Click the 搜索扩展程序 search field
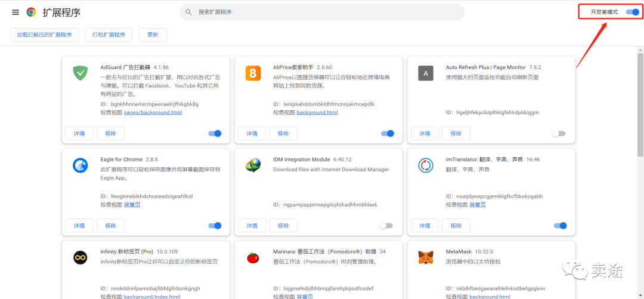This screenshot has width=644, height=299. coord(322,13)
